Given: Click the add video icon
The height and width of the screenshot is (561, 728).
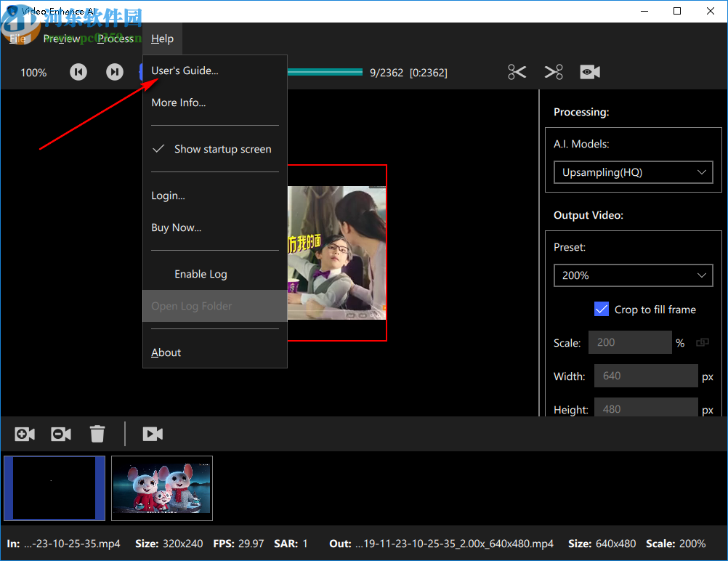Looking at the screenshot, I should tap(24, 434).
